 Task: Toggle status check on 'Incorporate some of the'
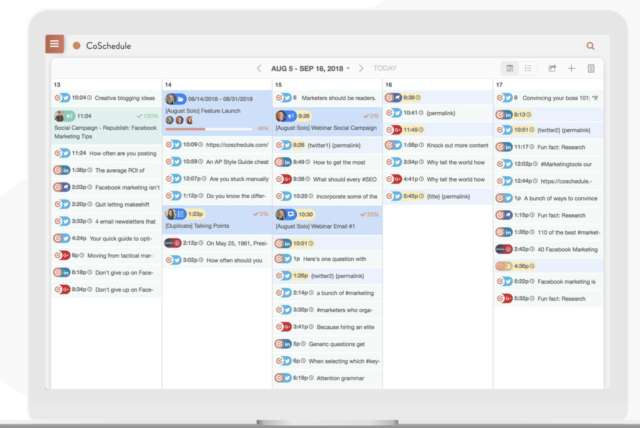pos(279,196)
